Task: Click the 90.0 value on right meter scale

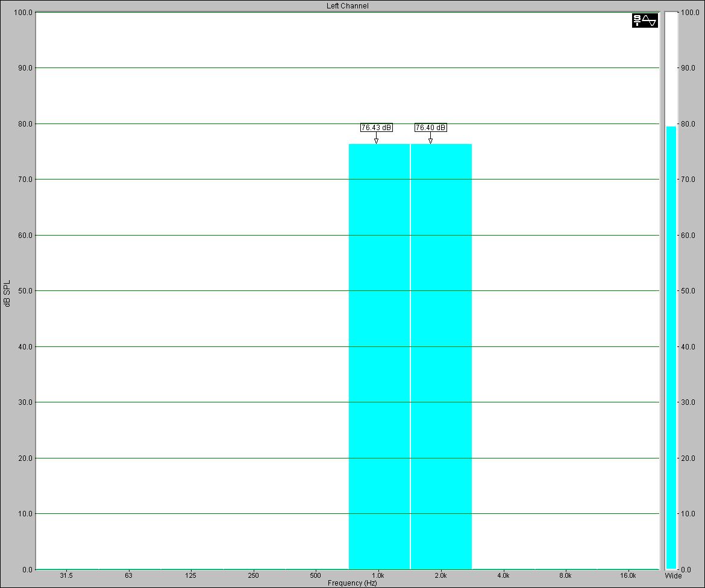Action: (x=688, y=68)
